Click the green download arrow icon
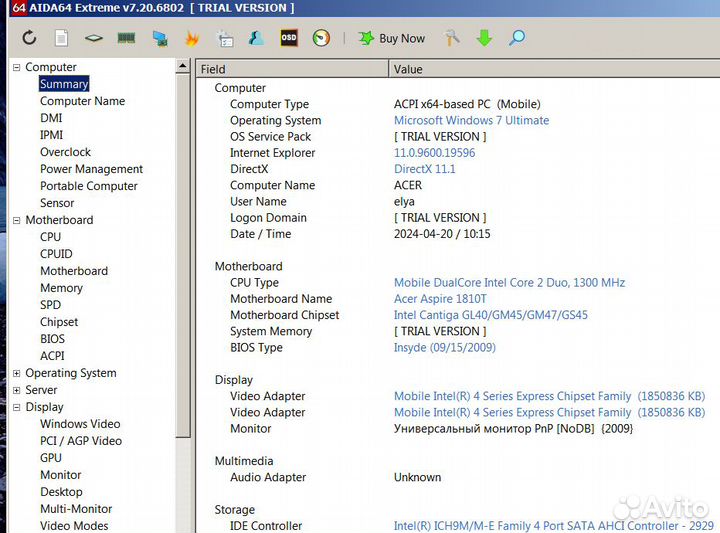Image resolution: width=720 pixels, height=533 pixels. pos(484,38)
